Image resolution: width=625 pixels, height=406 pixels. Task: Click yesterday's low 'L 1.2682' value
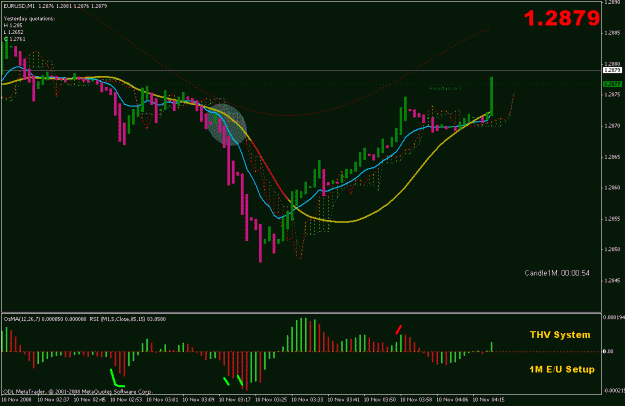pos(14,32)
